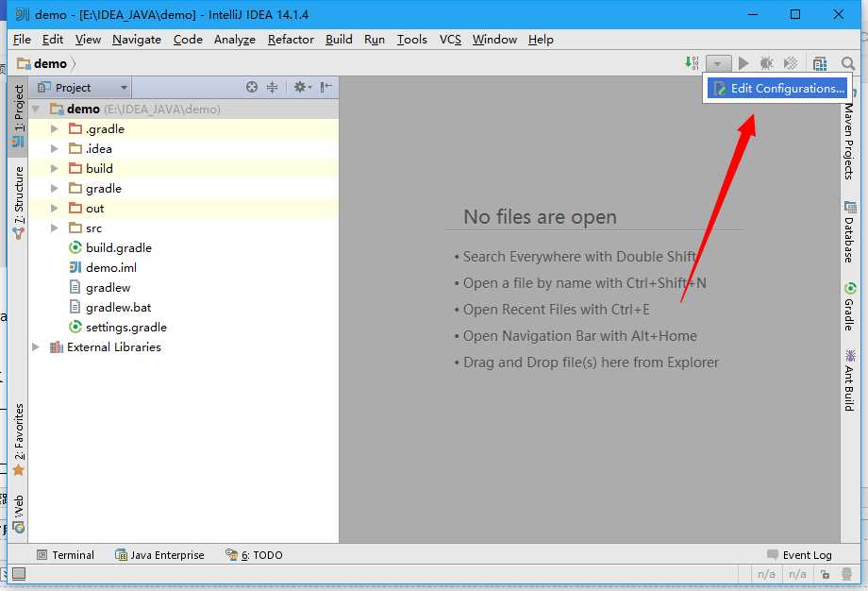This screenshot has width=868, height=591.
Task: Open the Help menu
Action: coord(541,40)
